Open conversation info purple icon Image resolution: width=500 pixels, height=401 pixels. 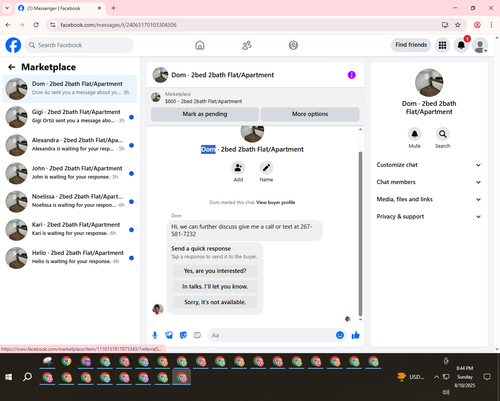352,75
